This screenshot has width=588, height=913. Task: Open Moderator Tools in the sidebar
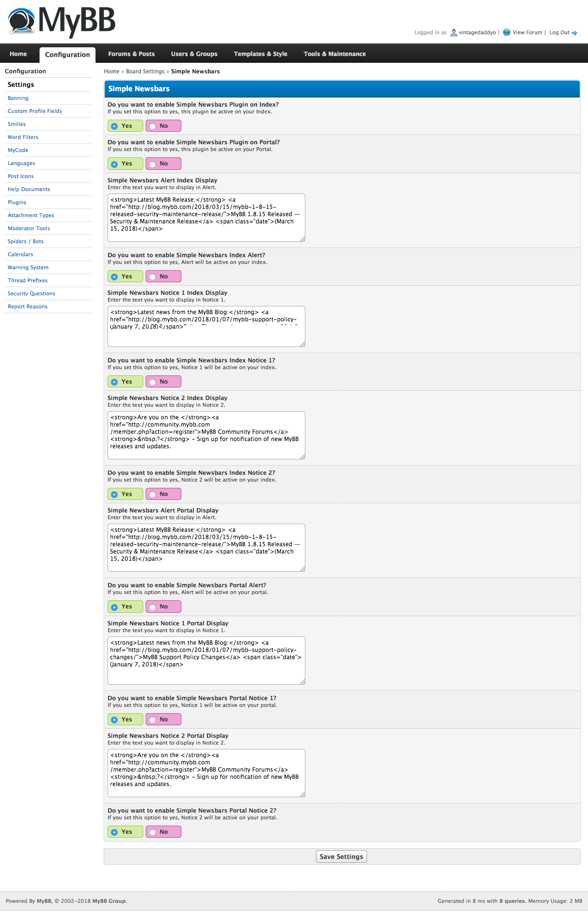click(x=29, y=228)
